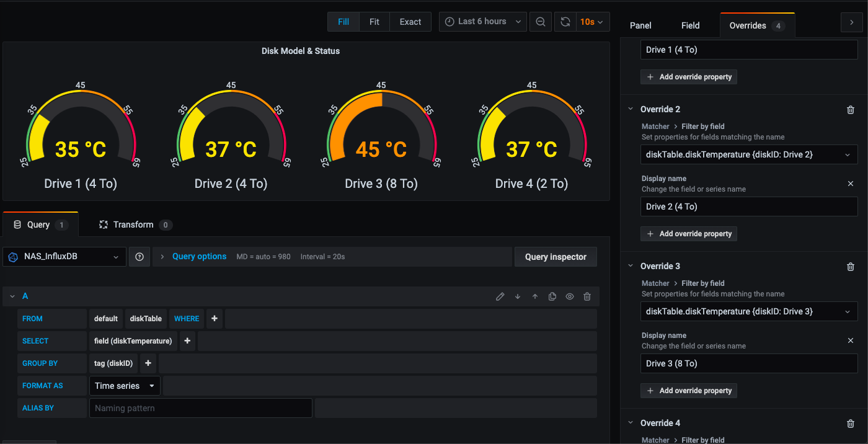This screenshot has height=444, width=868.
Task: Select the Exact view mode
Action: pyautogui.click(x=410, y=22)
